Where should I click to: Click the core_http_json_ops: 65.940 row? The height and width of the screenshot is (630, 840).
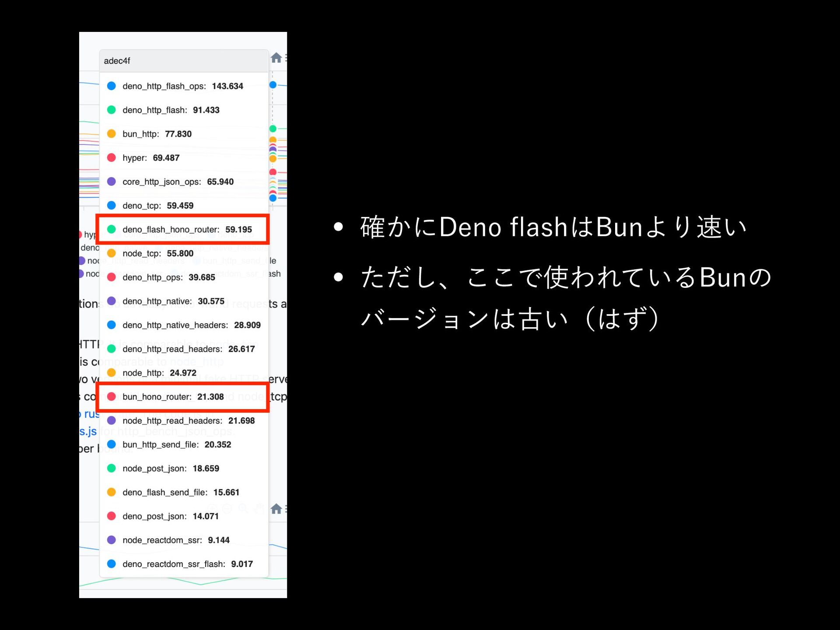(184, 182)
